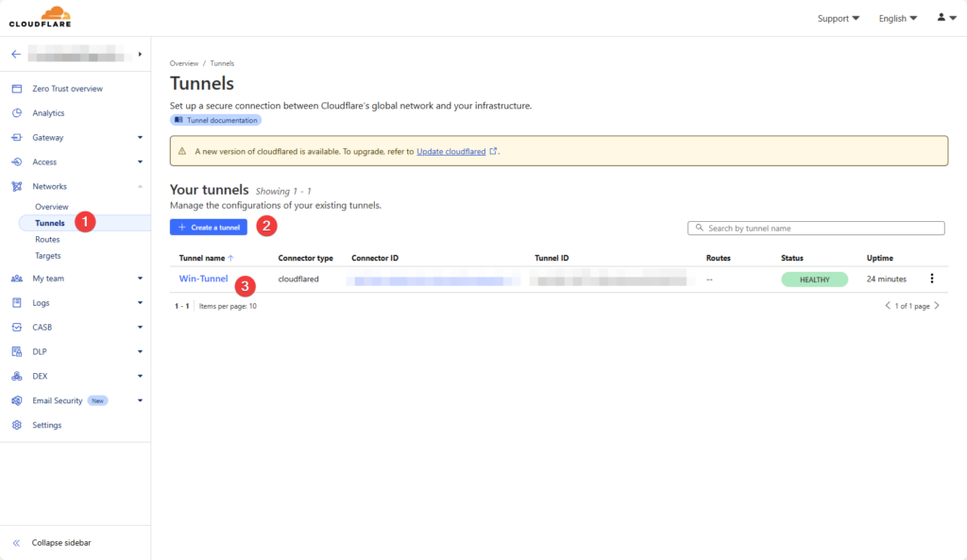The image size is (967, 560).
Task: Click the Overview breadcrumb link
Action: tap(184, 63)
